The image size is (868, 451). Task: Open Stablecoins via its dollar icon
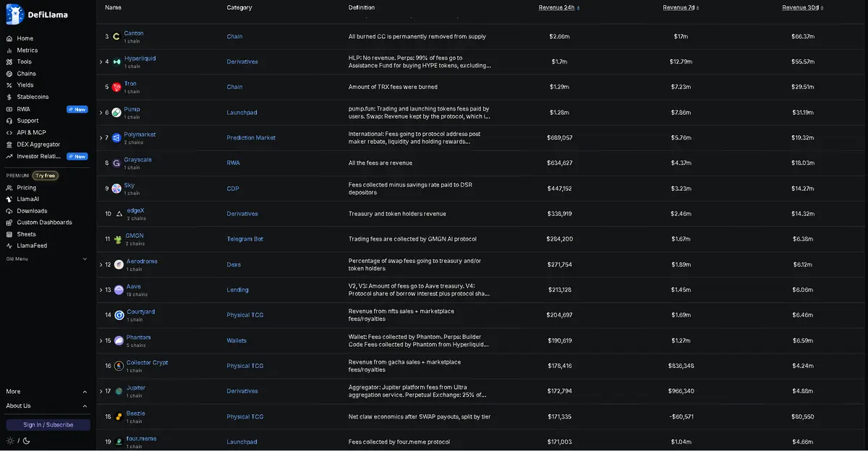(9, 97)
